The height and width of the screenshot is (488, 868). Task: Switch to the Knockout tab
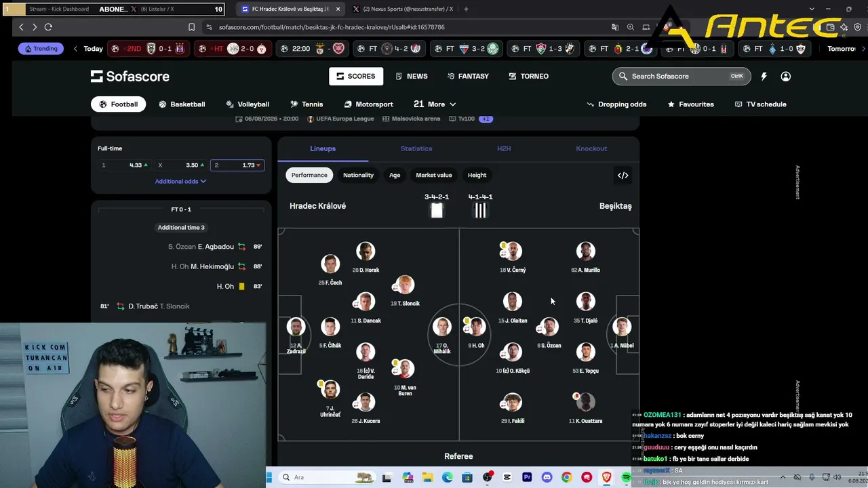[591, 149]
